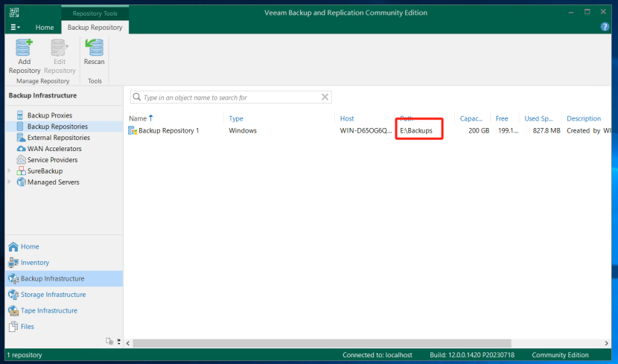Click the WAN Accelerators cloud icon
Viewport: 618px width, 364px height.
click(21, 149)
